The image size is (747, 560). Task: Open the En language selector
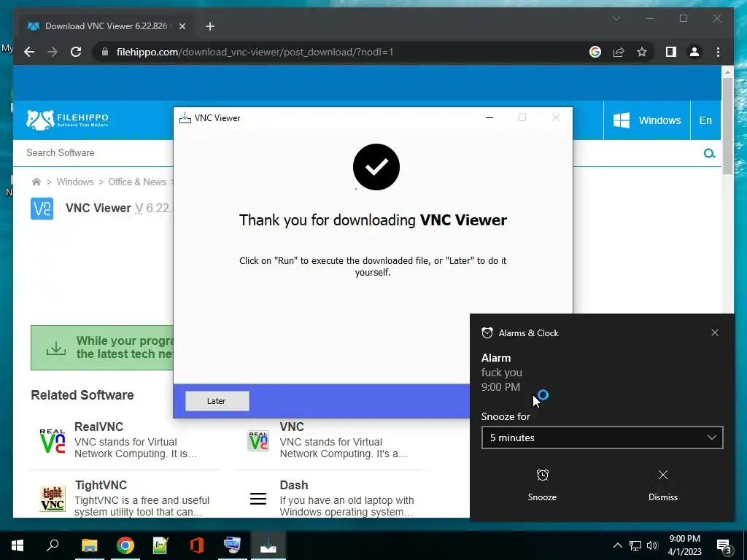point(705,120)
